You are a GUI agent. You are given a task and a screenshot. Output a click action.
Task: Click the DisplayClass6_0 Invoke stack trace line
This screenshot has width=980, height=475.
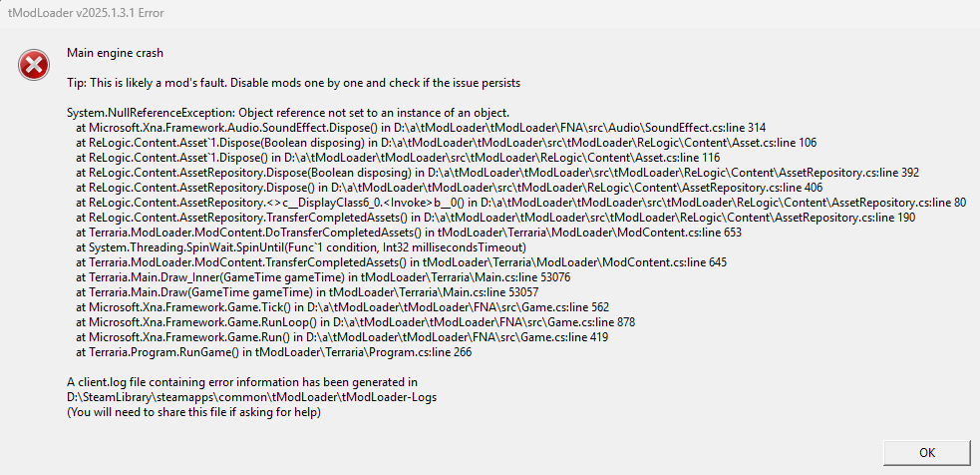[x=521, y=203]
